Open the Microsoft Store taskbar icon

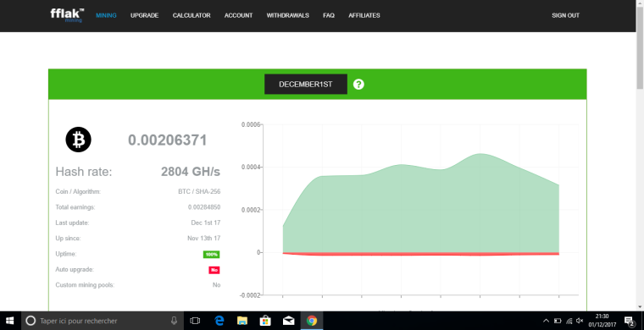point(265,321)
